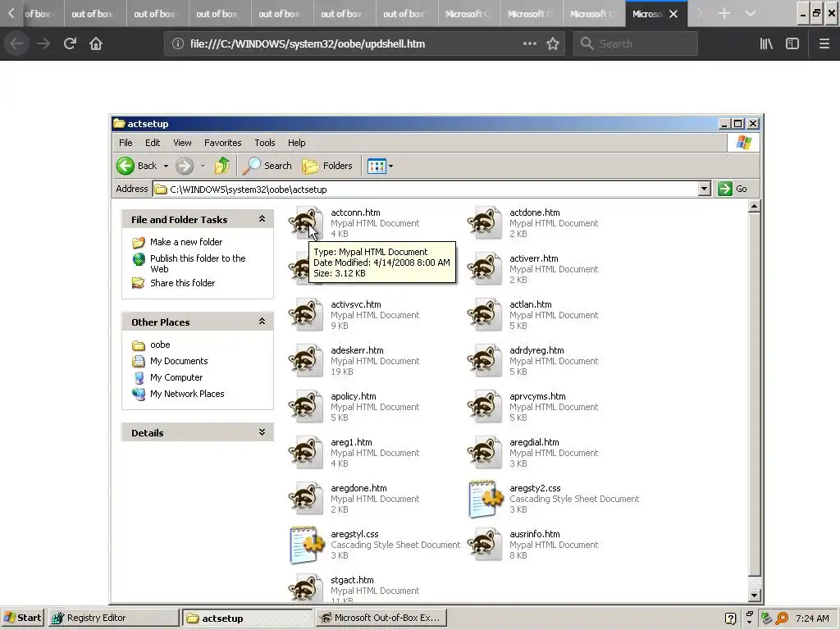This screenshot has height=630, width=840.
Task: Open the oobe folder link
Action: 160,345
